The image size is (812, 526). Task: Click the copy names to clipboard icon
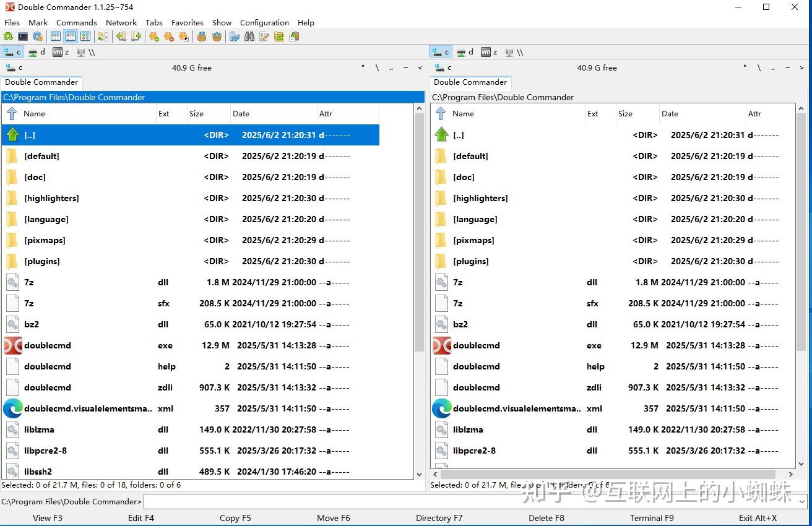[x=294, y=37]
